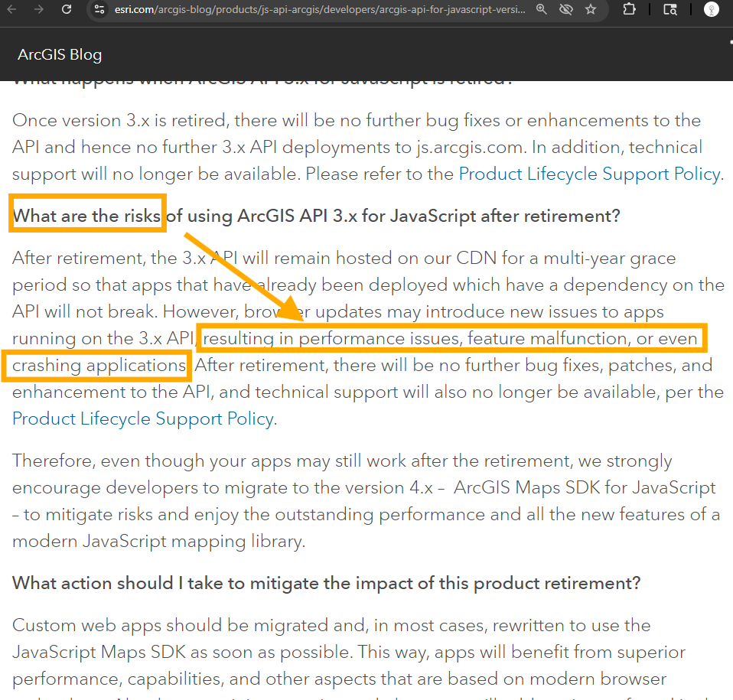Click text 'resulting in performance issues, feature malfunction'
This screenshot has height=700, width=733.
417,338
